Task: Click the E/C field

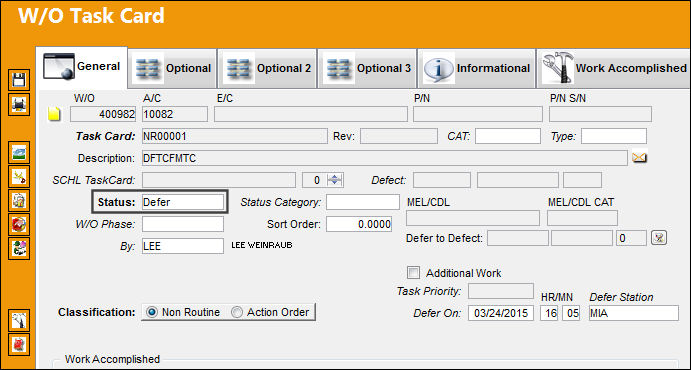Action: 311,114
